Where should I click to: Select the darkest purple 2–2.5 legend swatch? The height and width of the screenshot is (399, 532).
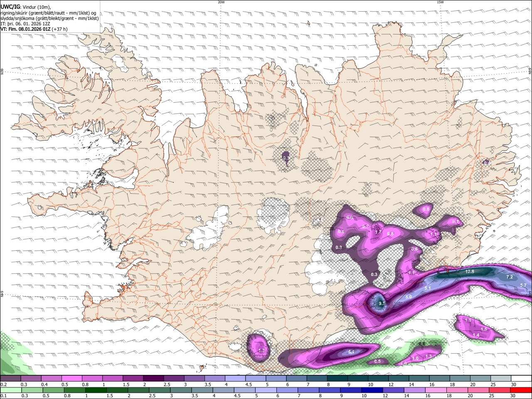coord(153,379)
